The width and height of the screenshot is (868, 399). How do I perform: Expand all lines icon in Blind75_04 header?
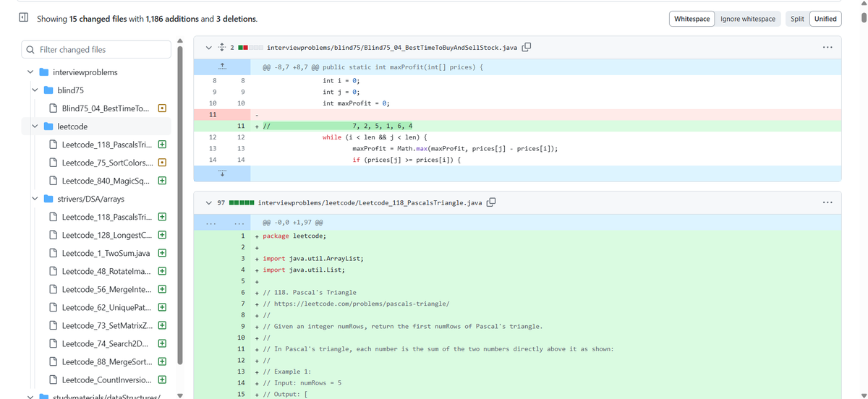(x=222, y=48)
